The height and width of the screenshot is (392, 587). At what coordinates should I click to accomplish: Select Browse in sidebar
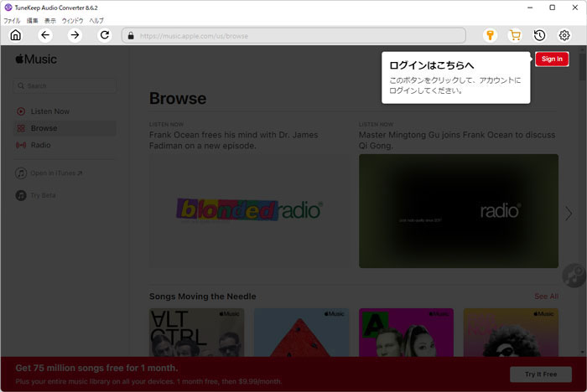pos(65,128)
